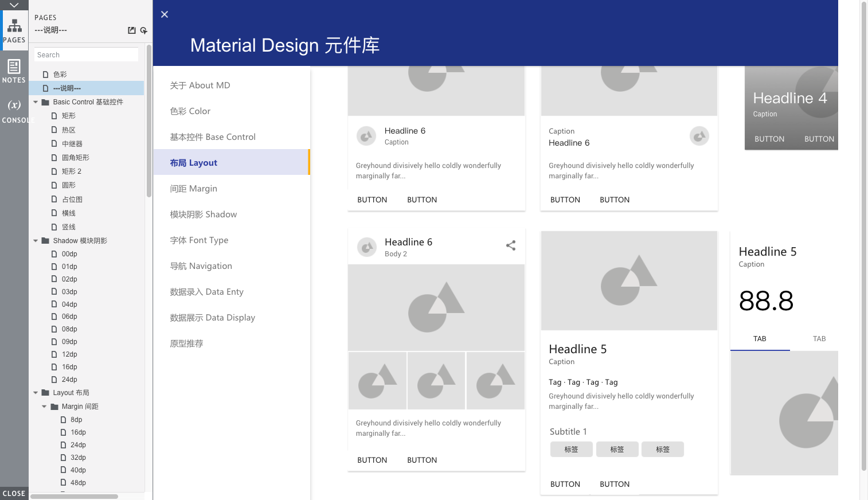The width and height of the screenshot is (868, 500).
Task: Toggle the highlight interactive elements cursor icon
Action: tap(144, 30)
